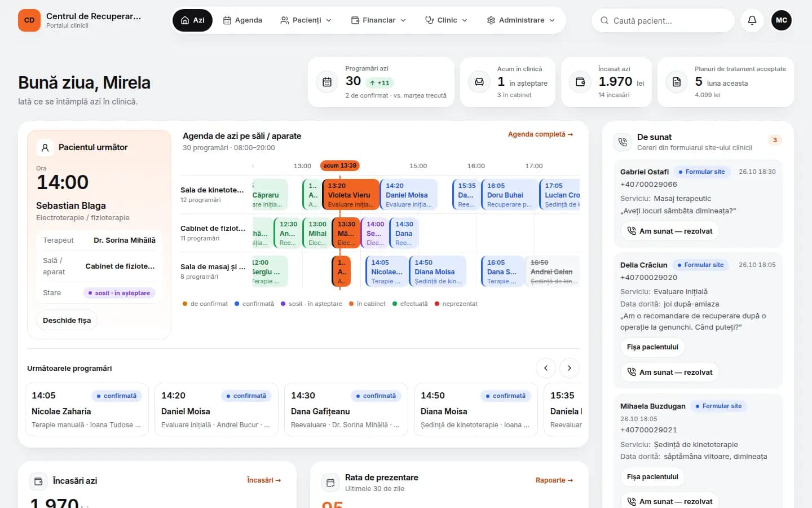Click the phone icon beside De sunat
Screen dimensions: 812x508
[623, 142]
